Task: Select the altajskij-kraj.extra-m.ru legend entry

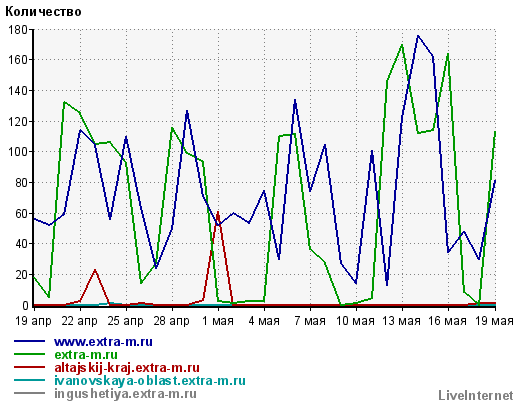Action: tap(127, 368)
